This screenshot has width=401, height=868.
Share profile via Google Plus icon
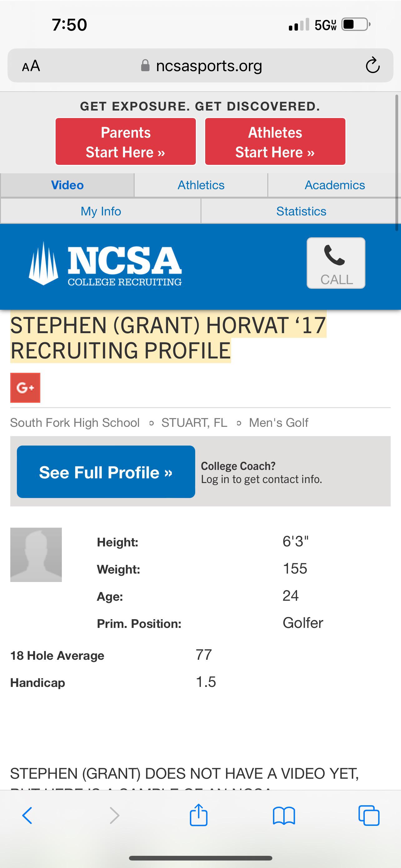coord(25,387)
